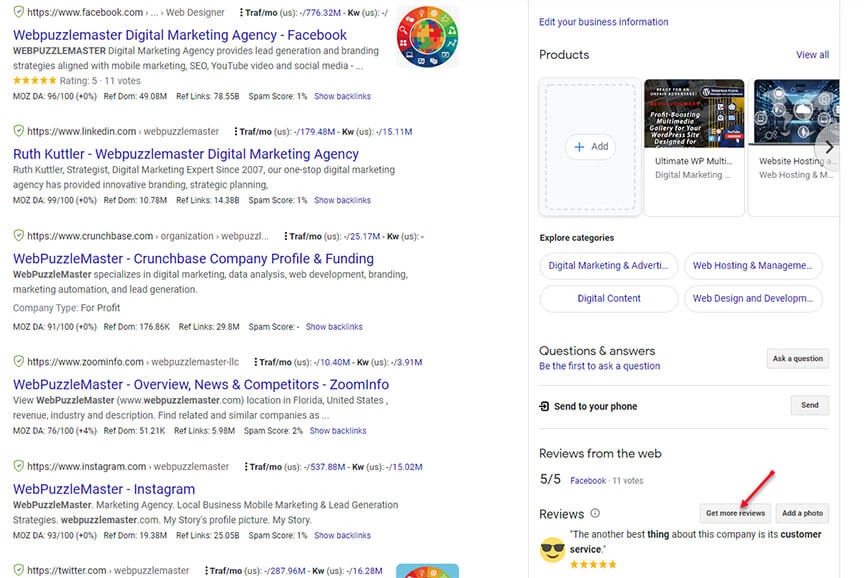
Task: Click the Ask a question button
Action: tap(797, 358)
